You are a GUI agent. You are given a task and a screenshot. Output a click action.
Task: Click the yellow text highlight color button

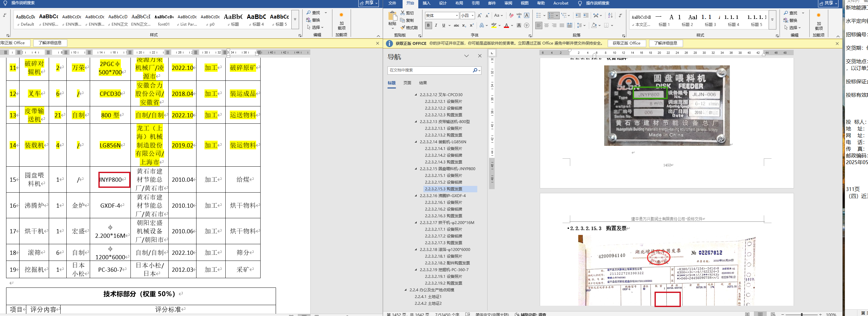494,25
